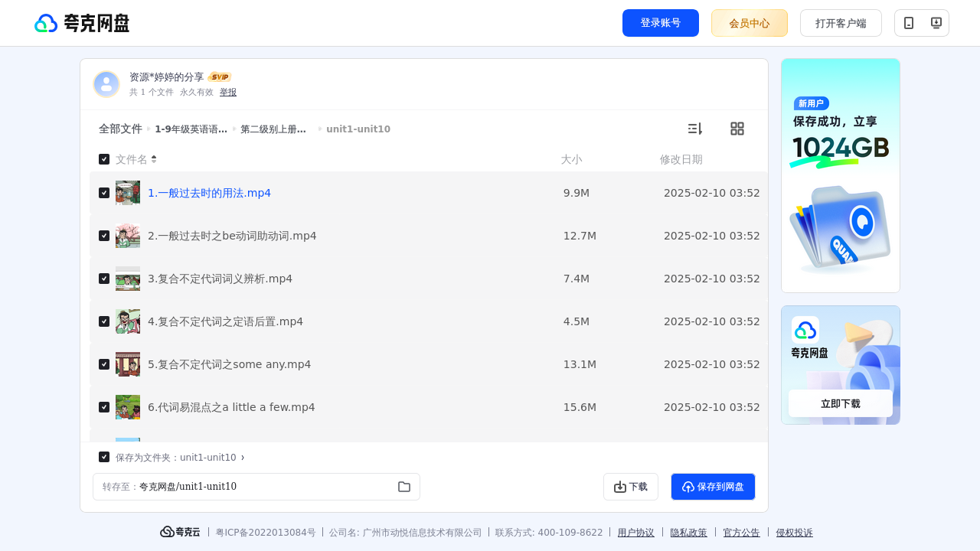Open the sort order list icon
980x551 pixels.
click(x=694, y=129)
